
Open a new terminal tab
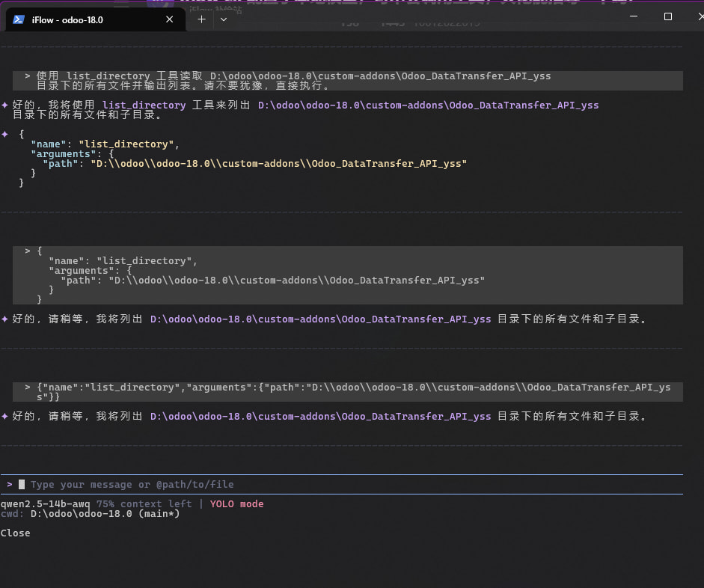click(x=201, y=19)
